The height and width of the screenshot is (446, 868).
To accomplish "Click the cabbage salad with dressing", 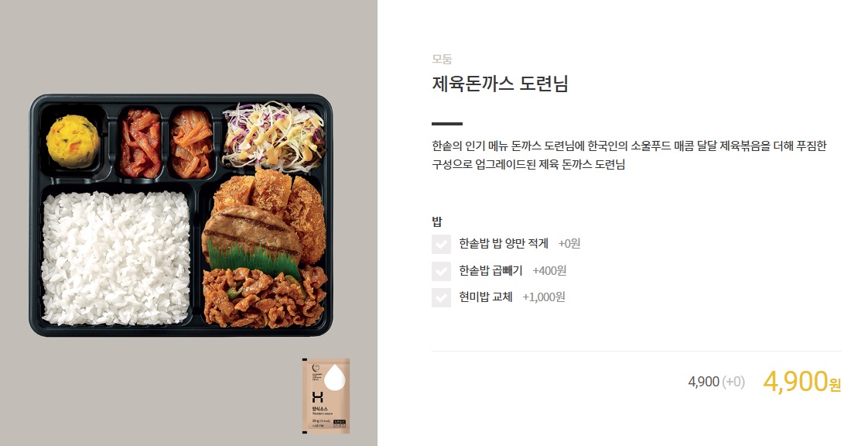I will [273, 135].
